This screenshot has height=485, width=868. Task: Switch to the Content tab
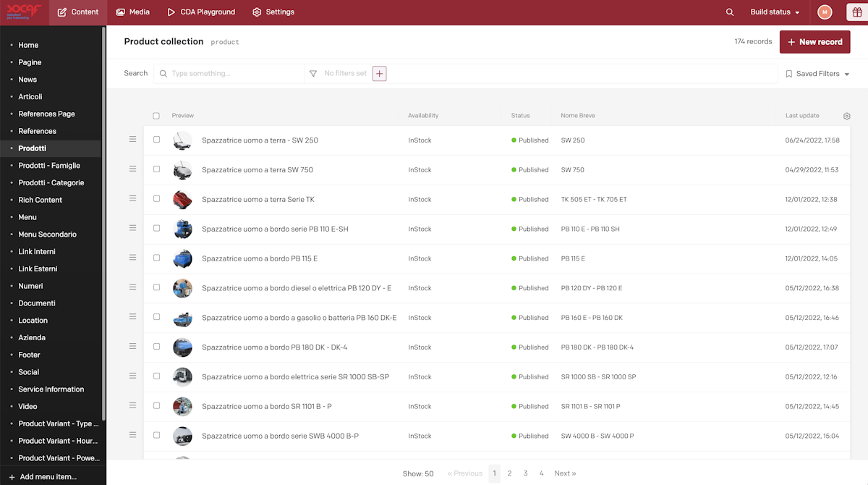[x=77, y=12]
